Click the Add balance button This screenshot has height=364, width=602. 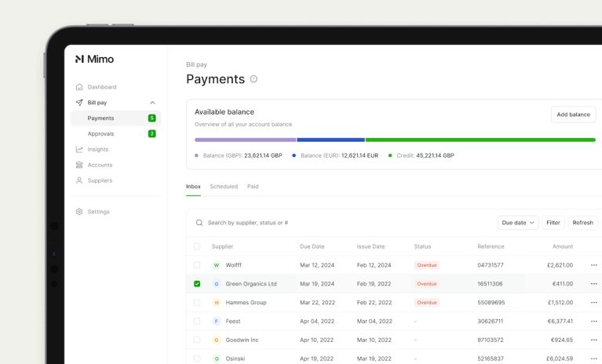(x=573, y=115)
